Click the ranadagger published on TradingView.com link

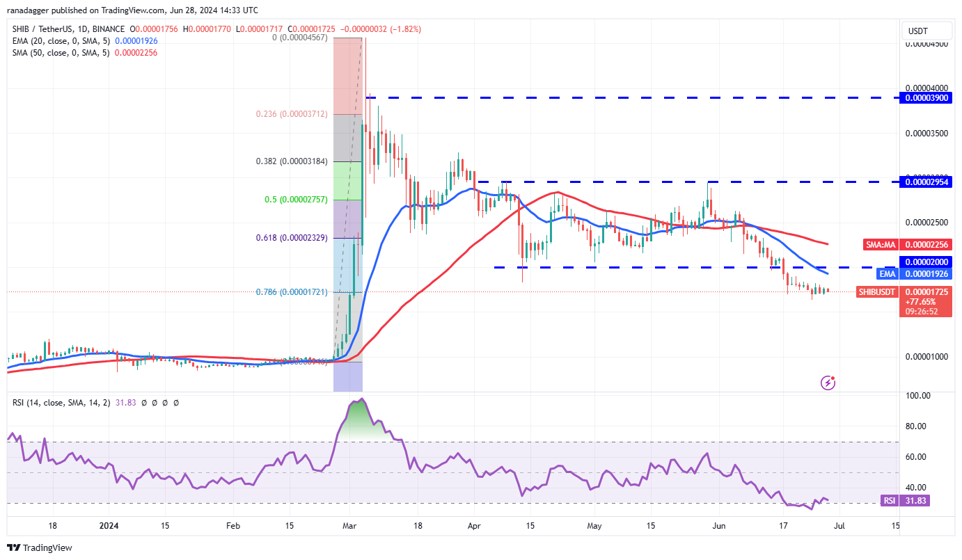click(x=84, y=10)
